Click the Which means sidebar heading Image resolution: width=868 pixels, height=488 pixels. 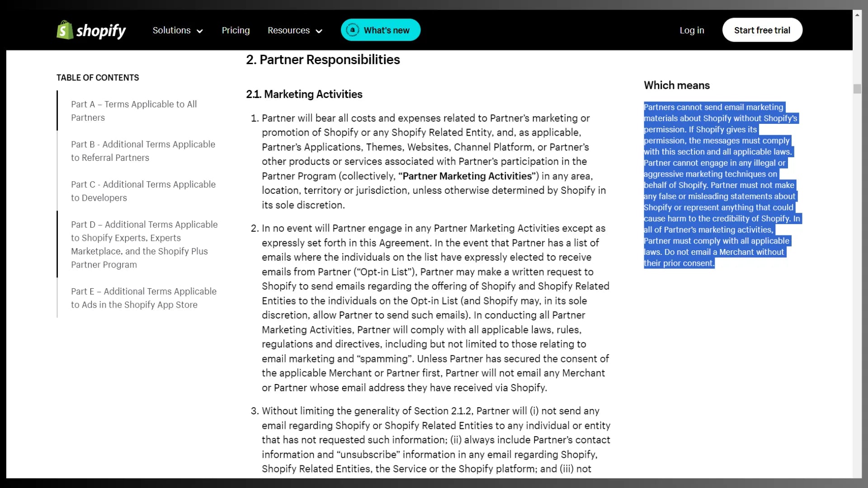click(677, 85)
